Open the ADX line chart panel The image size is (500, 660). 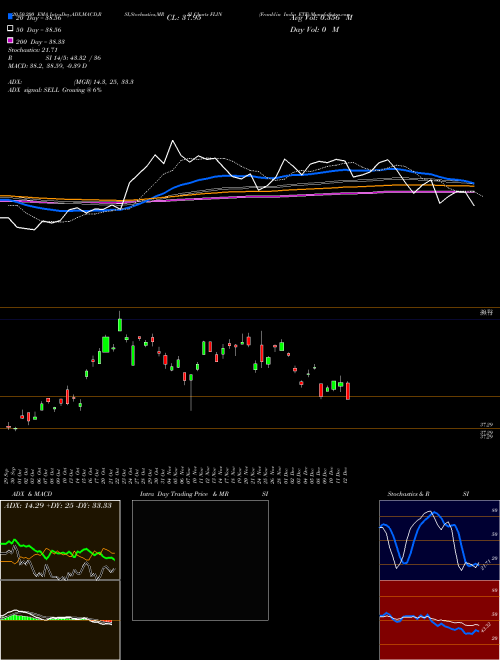pyautogui.click(x=60, y=540)
